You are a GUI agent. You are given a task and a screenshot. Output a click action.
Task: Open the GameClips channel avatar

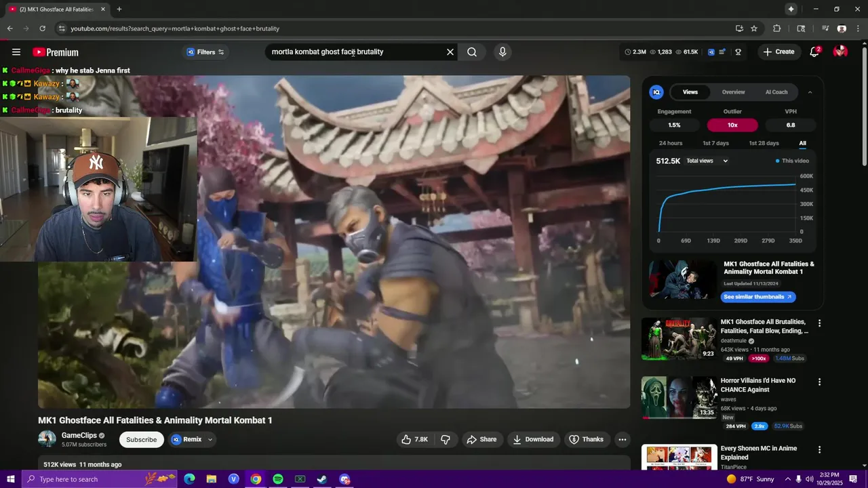click(47, 439)
